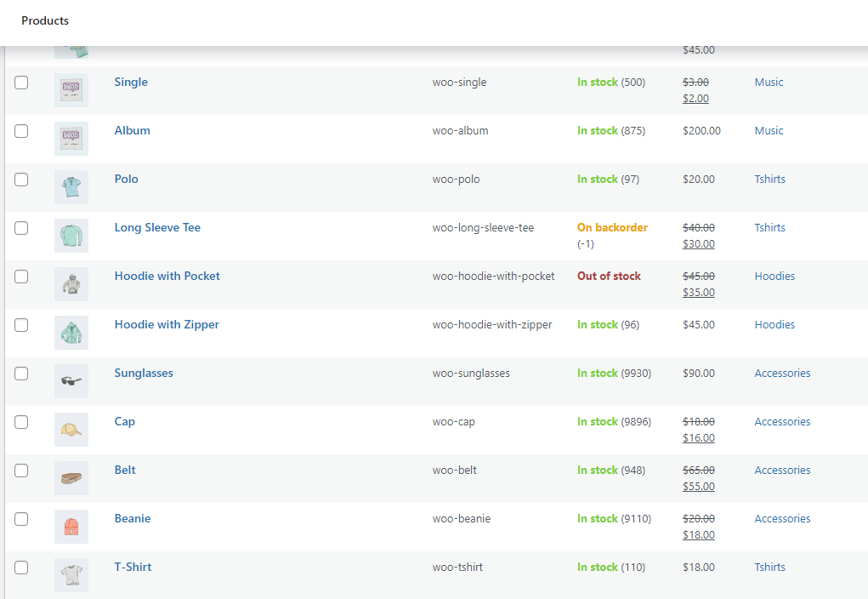Click the Long Sleeve Tee thumbnail
This screenshot has width=868, height=599.
(71, 236)
